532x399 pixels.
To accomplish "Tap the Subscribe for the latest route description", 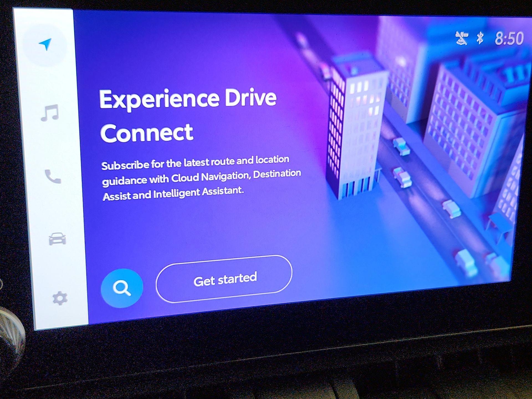I will (x=201, y=178).
